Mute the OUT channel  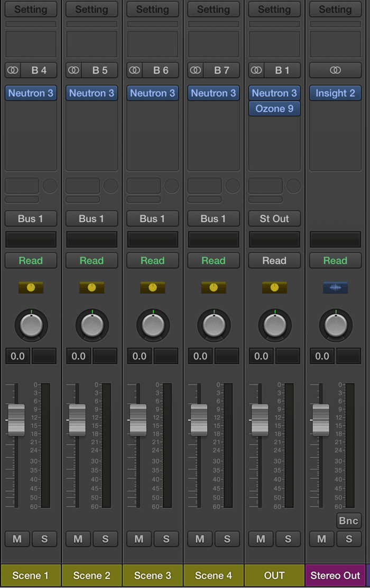[261, 539]
